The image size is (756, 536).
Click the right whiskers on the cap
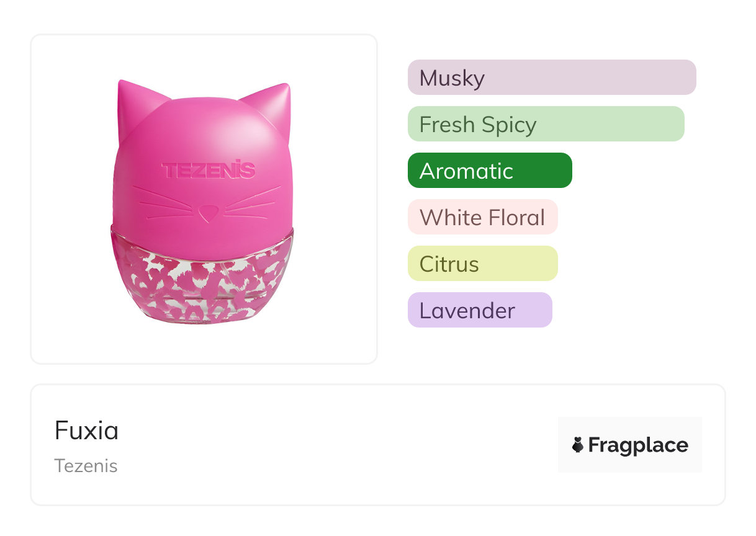coord(252,203)
